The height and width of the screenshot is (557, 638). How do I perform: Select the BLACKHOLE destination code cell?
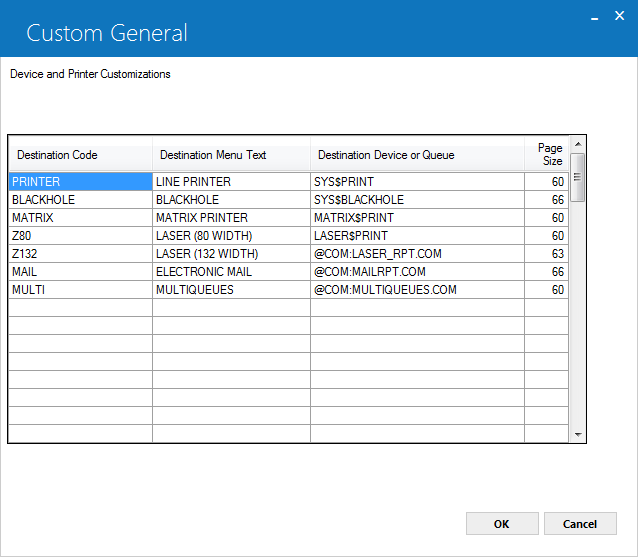coord(81,200)
